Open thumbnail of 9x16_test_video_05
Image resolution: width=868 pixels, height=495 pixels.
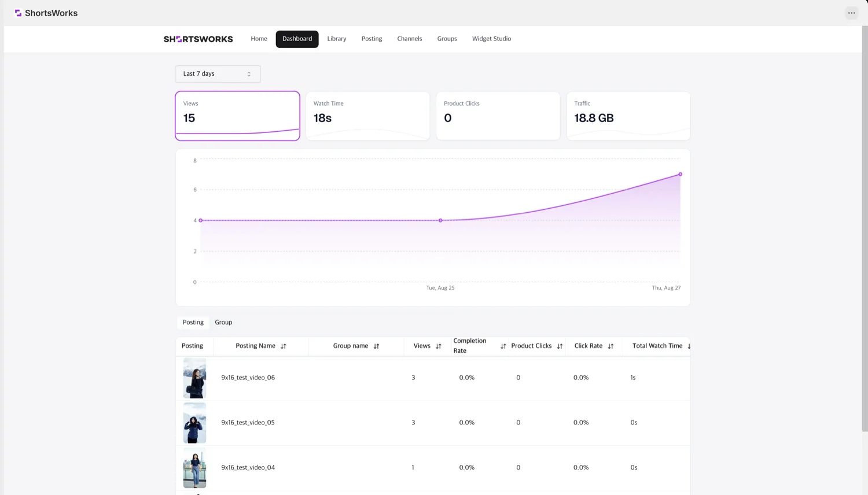[x=194, y=423]
